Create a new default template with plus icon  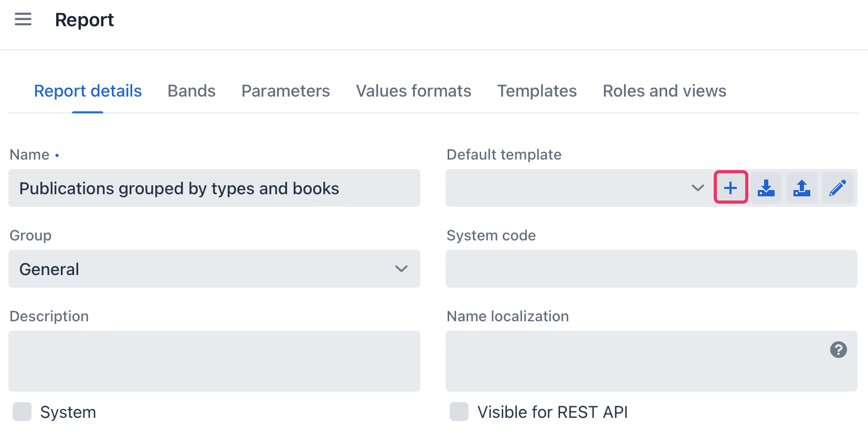pos(731,187)
